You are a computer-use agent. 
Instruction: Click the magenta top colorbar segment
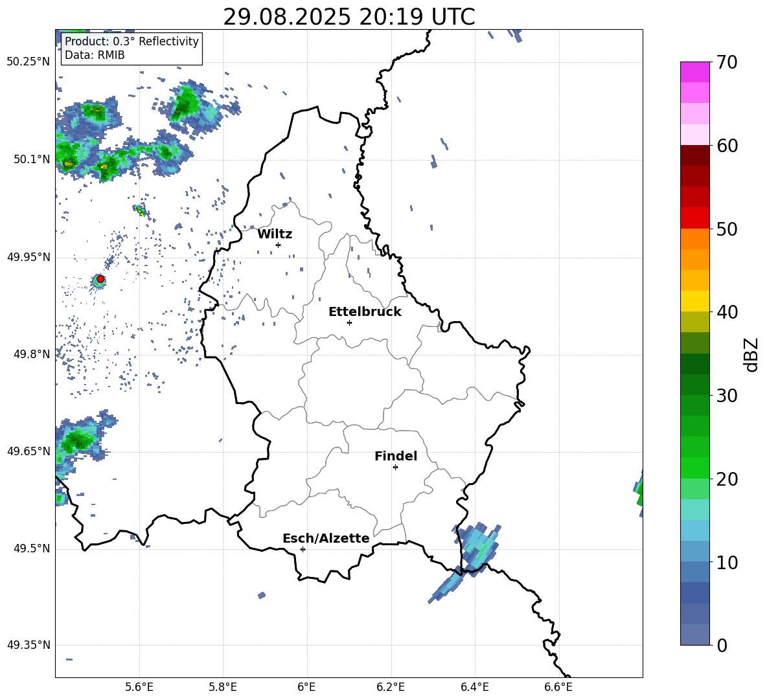694,72
